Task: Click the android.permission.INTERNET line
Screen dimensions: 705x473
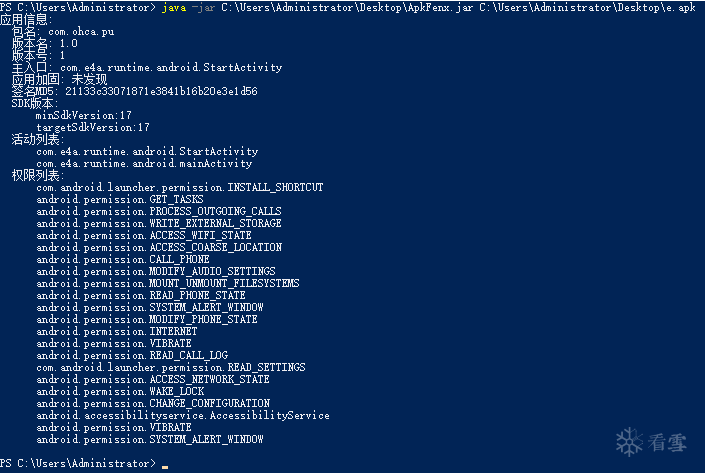Action: (116, 331)
